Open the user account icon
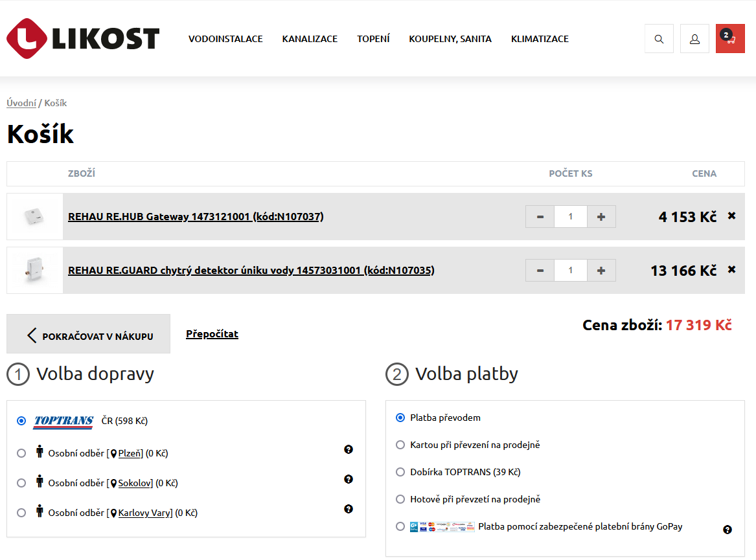Screen dimensions: 756x560 click(694, 39)
